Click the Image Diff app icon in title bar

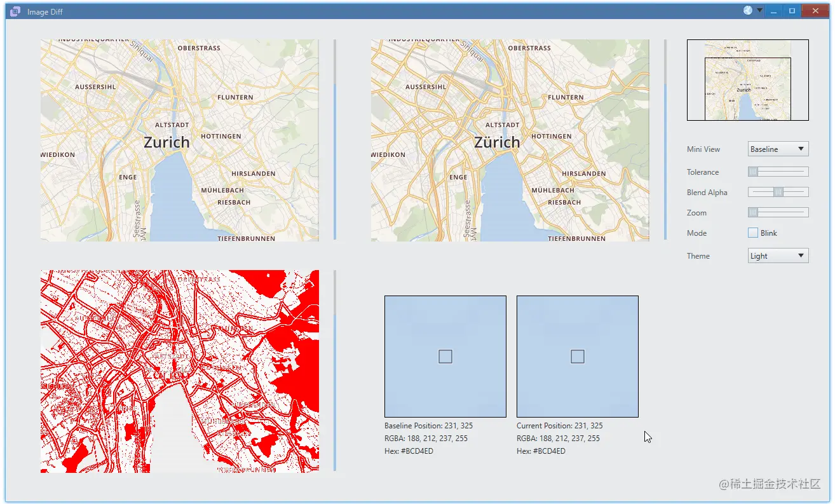(16, 11)
